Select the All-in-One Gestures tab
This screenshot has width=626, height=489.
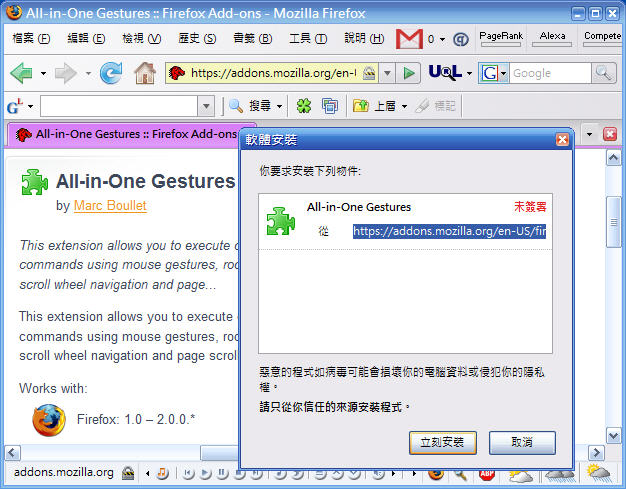coord(126,135)
